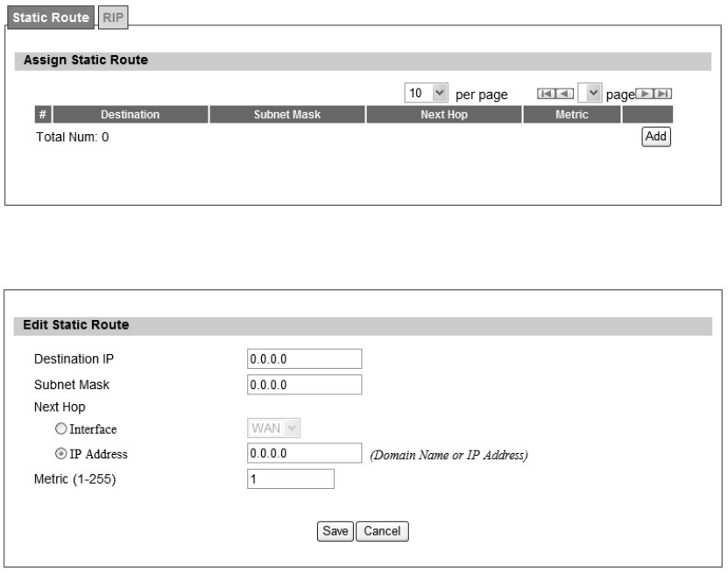Select the Interface next hop radio button
Image resolution: width=728 pixels, height=574 pixels.
point(60,429)
